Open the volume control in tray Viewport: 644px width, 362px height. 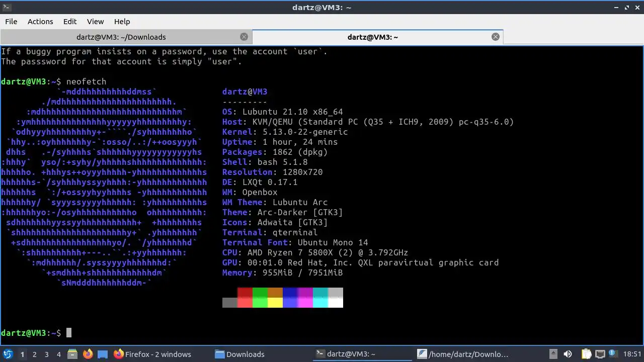(x=568, y=354)
